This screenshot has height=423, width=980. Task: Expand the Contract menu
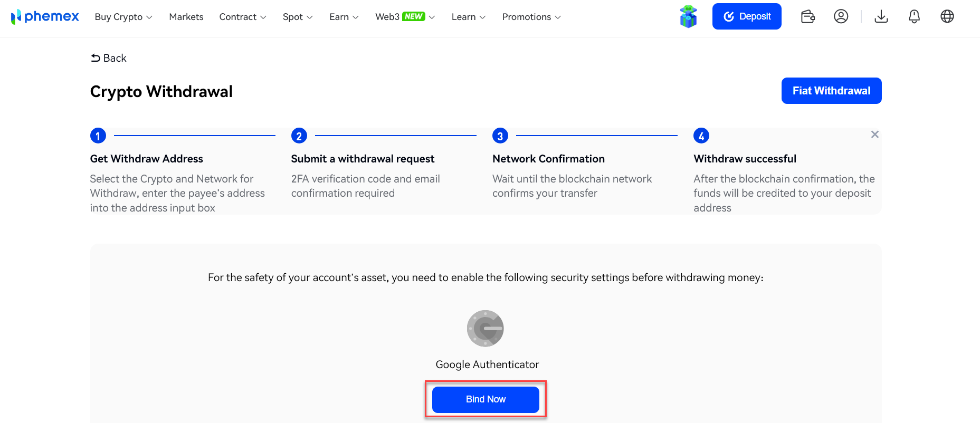tap(243, 17)
